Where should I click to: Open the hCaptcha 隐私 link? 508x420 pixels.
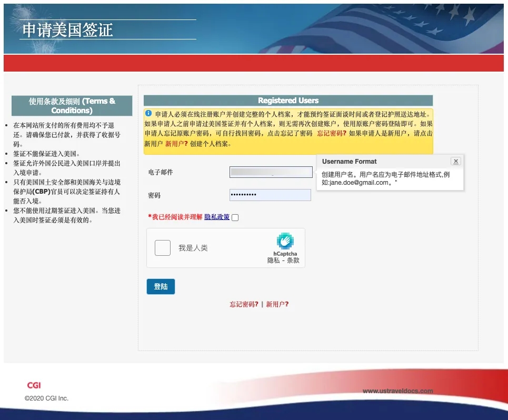(273, 260)
